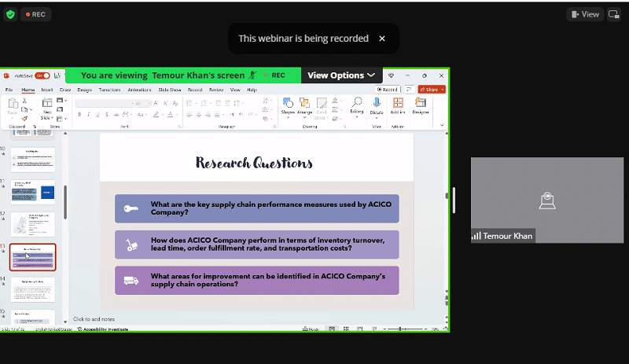This screenshot has height=364, width=629.
Task: Open the comments pane icon
Action: pyautogui.click(x=409, y=90)
